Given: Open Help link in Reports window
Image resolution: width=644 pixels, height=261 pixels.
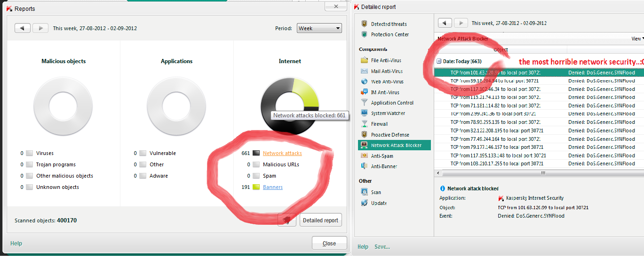Looking at the screenshot, I should [x=16, y=244].
